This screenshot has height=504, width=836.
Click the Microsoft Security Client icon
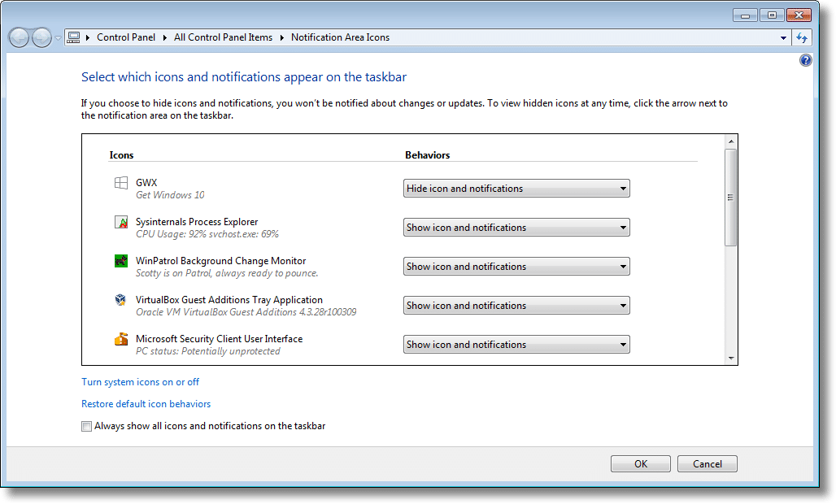tap(121, 339)
